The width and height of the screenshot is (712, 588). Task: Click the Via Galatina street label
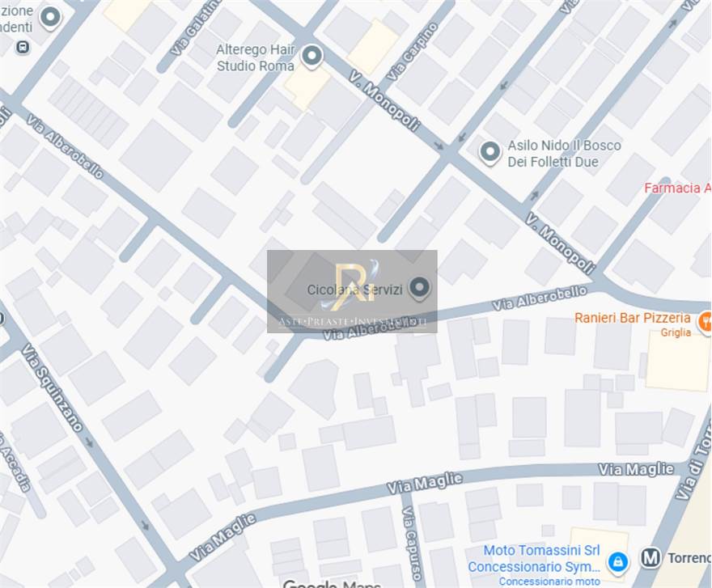tap(196, 27)
